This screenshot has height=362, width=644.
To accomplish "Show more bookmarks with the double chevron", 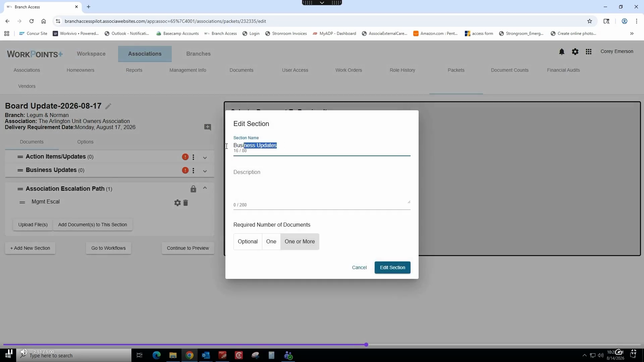I will pos(632,34).
